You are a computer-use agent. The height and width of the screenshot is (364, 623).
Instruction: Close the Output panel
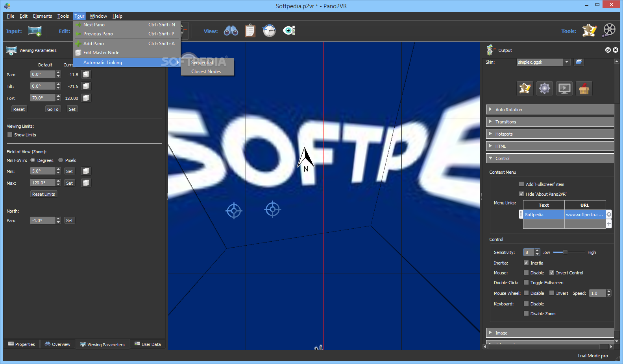pyautogui.click(x=616, y=50)
